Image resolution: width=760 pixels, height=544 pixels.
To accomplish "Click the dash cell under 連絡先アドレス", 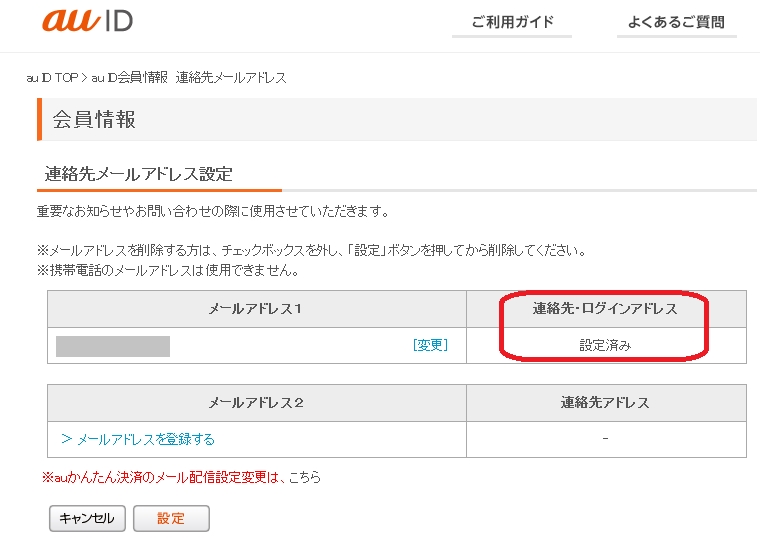I will click(605, 439).
